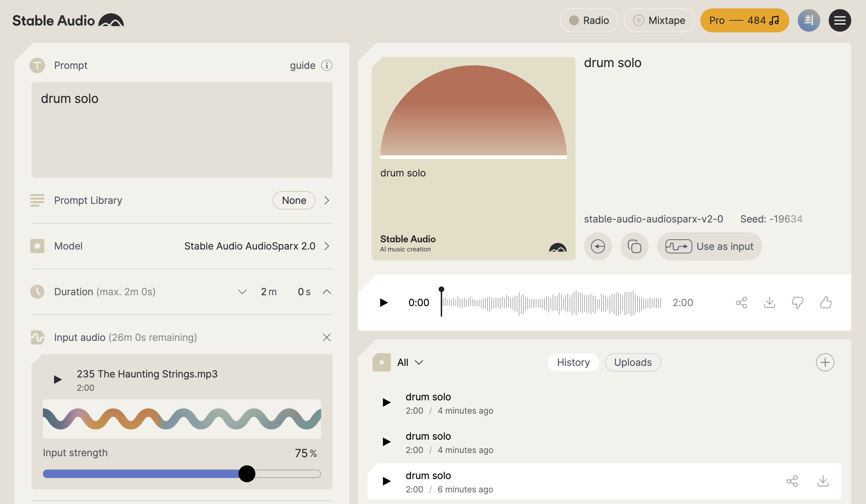Expand the Prompt Library options
This screenshot has height=504, width=866.
tap(326, 200)
